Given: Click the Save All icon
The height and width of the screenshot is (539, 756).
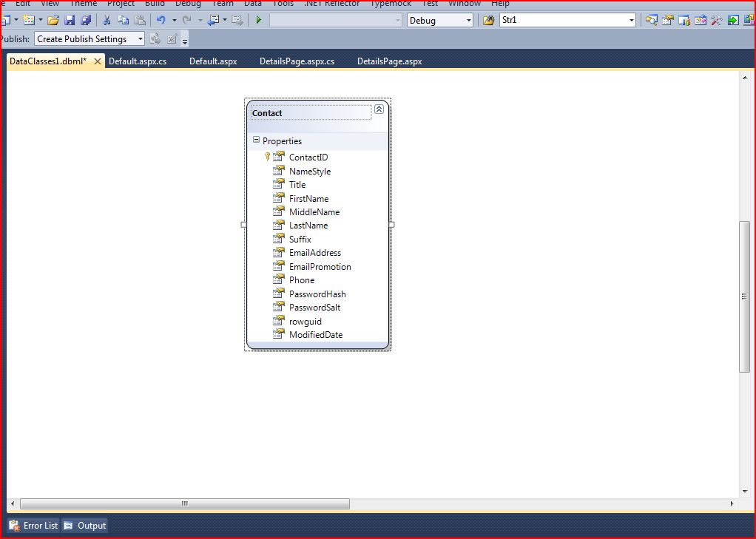Looking at the screenshot, I should coord(87,20).
